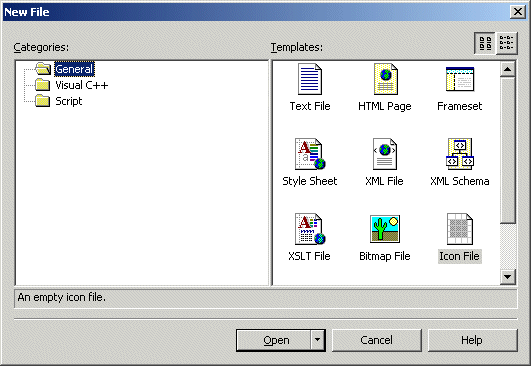The height and width of the screenshot is (366, 531).
Task: Click the "Text File" label
Action: click(310, 106)
